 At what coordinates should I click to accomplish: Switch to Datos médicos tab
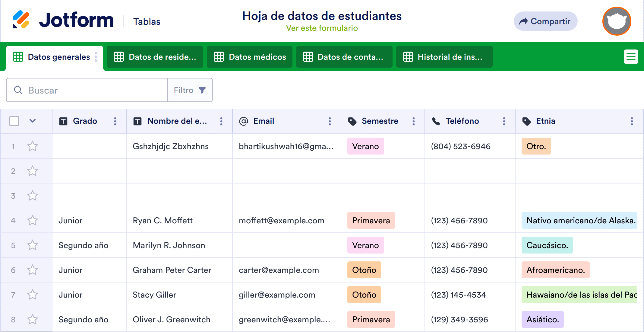point(250,57)
